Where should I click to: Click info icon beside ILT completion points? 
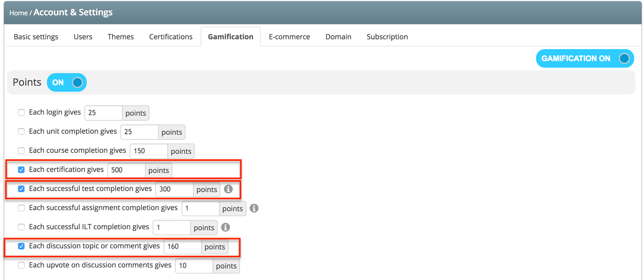tap(225, 227)
